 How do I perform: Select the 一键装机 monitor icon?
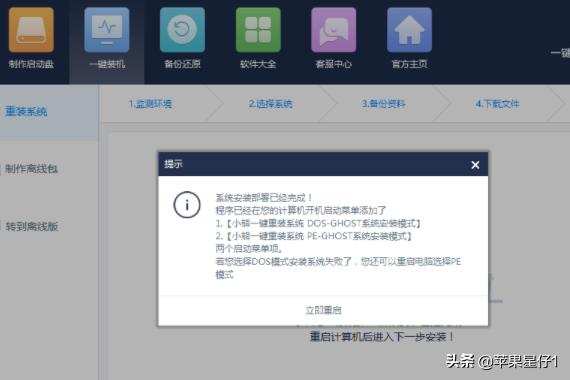(107, 30)
